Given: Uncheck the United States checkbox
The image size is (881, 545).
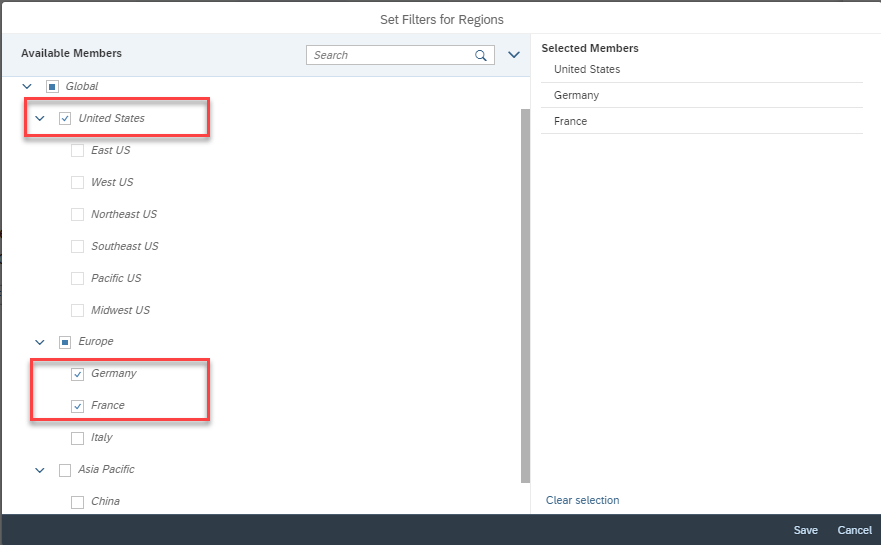Looking at the screenshot, I should (65, 119).
